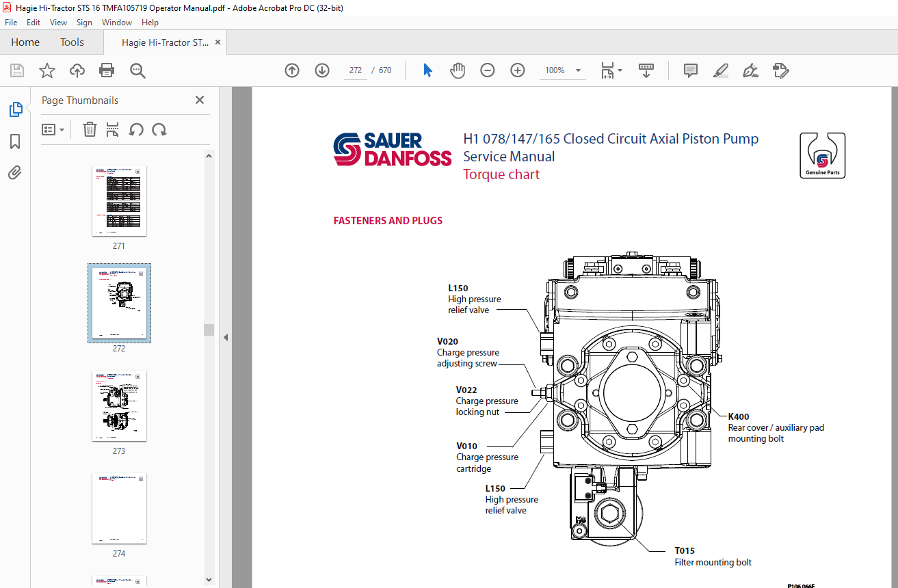898x588 pixels.
Task: Click the T015 Filter mounting bolt label
Action: [x=713, y=557]
